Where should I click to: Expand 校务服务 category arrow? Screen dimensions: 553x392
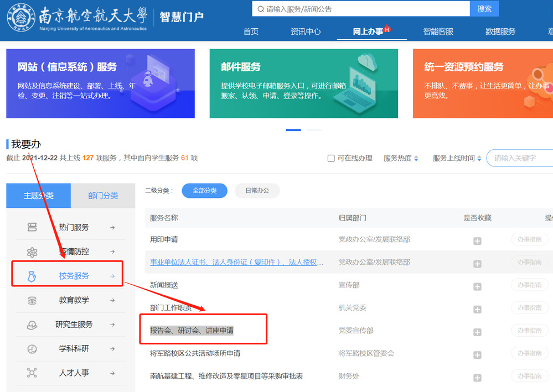point(112,276)
